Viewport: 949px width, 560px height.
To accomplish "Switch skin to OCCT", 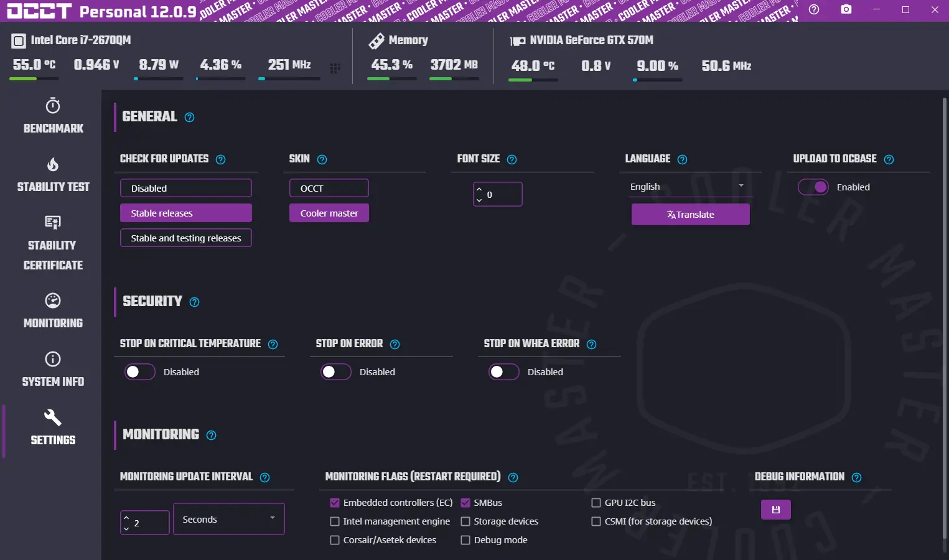I will tap(329, 188).
